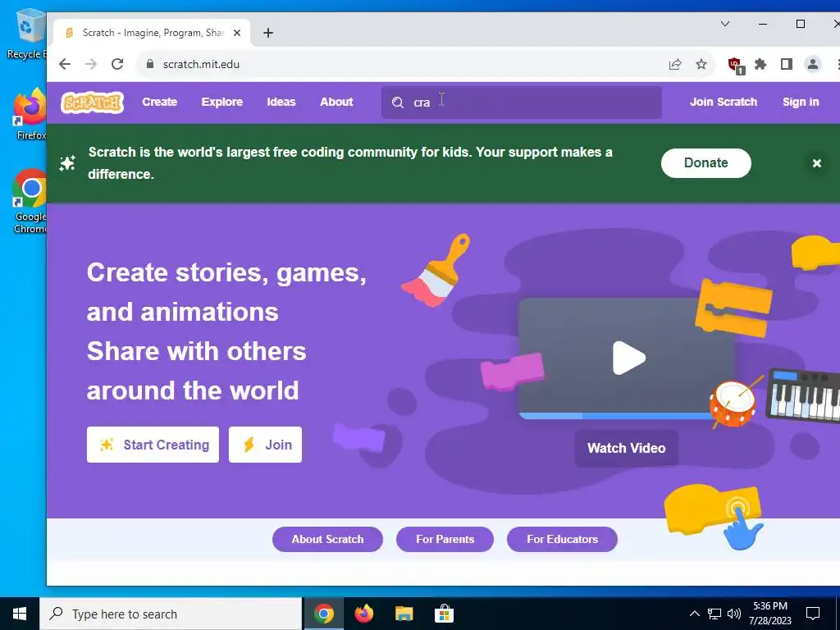Play the Scratch intro video
Screen dimensions: 840x630
click(628, 358)
